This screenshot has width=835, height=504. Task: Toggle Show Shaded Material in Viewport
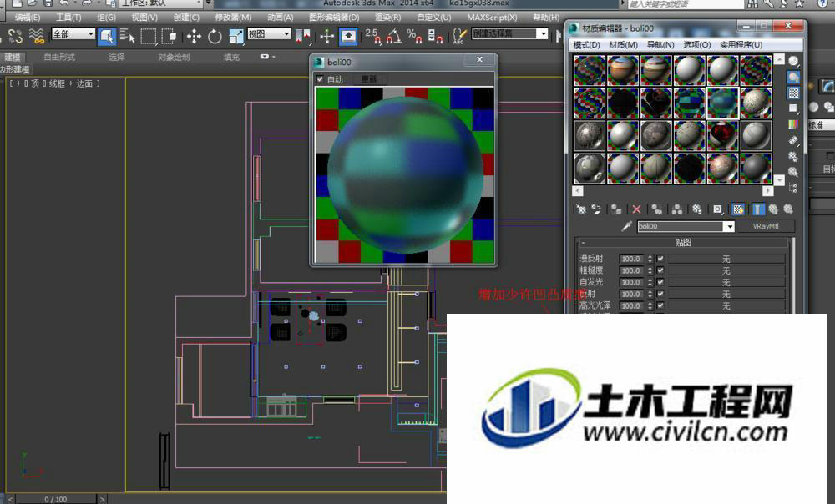(737, 209)
